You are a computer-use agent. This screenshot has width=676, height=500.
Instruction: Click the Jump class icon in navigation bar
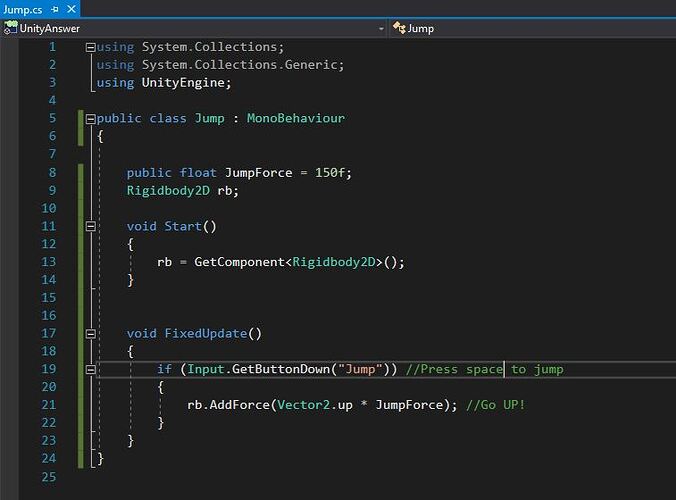tap(399, 28)
